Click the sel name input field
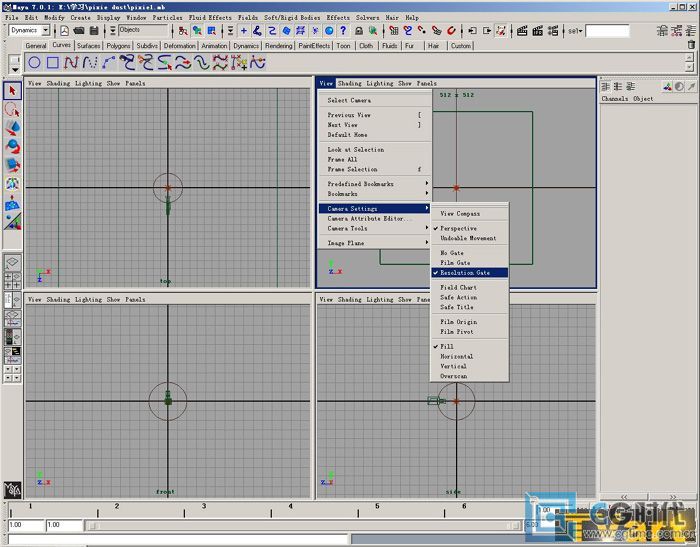This screenshot has width=700, height=547. tap(607, 31)
